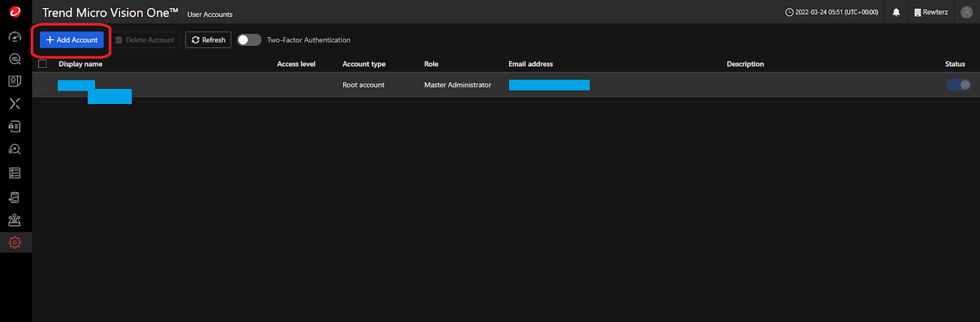The height and width of the screenshot is (322, 980).
Task: Open the map-style sidebar icon
Action: [x=15, y=81]
